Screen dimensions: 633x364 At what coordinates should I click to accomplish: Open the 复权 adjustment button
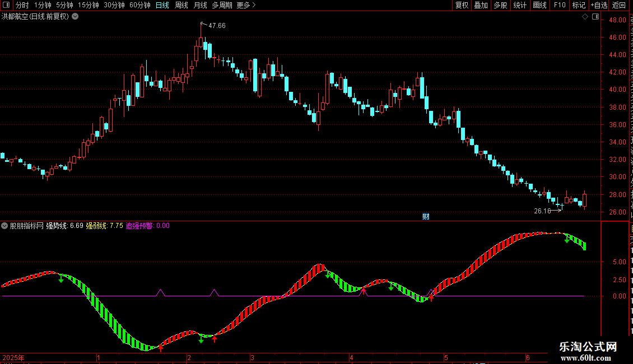[x=462, y=5]
